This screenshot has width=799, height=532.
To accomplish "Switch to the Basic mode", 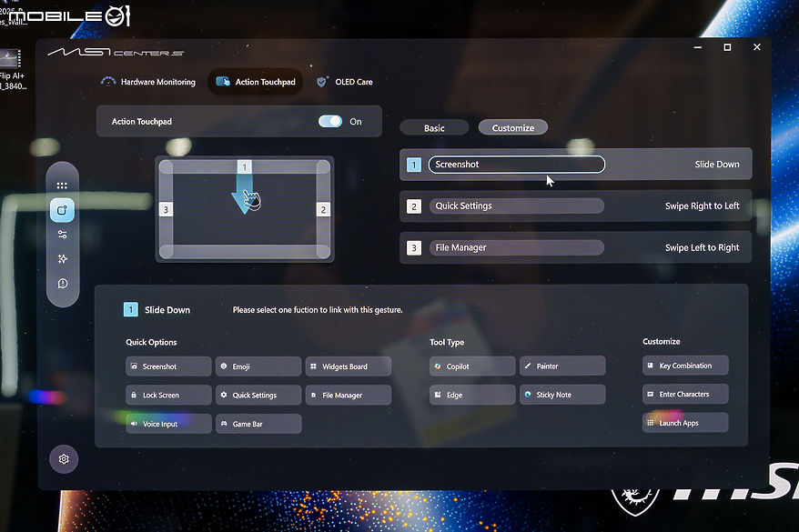I will (x=434, y=128).
